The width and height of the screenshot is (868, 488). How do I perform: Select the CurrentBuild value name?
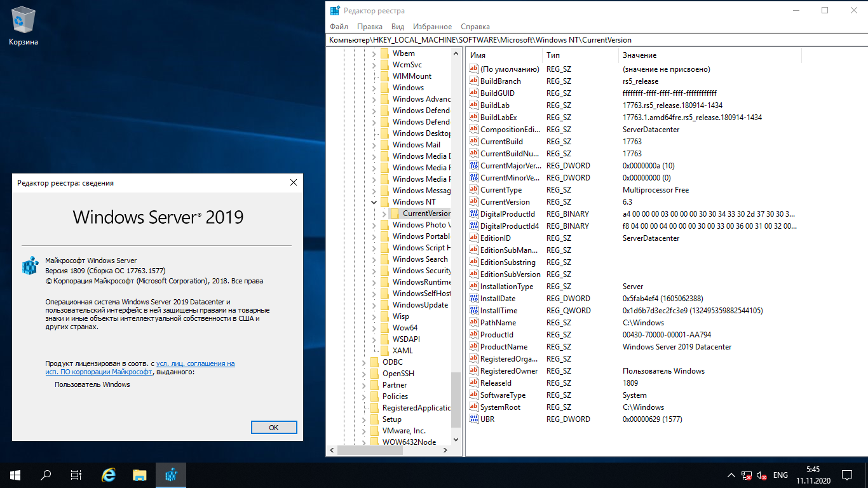click(502, 142)
